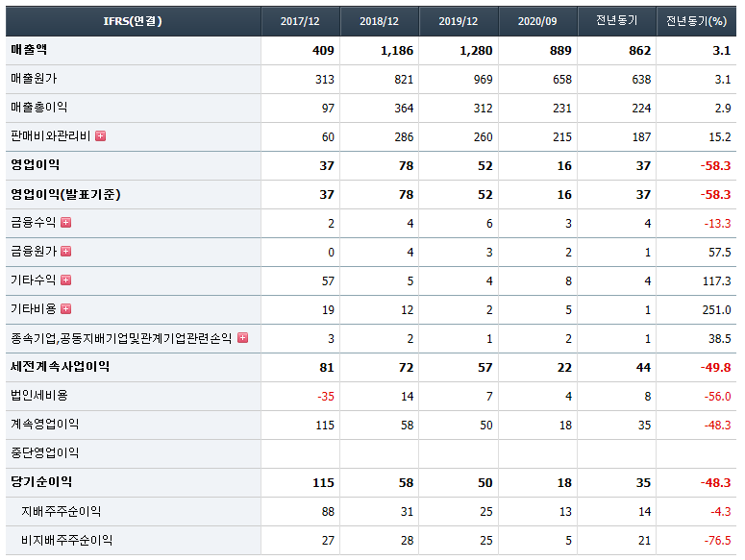Click the 매출액 2017/12 value 409
Image resolution: width=745 pixels, height=560 pixels.
tap(323, 51)
